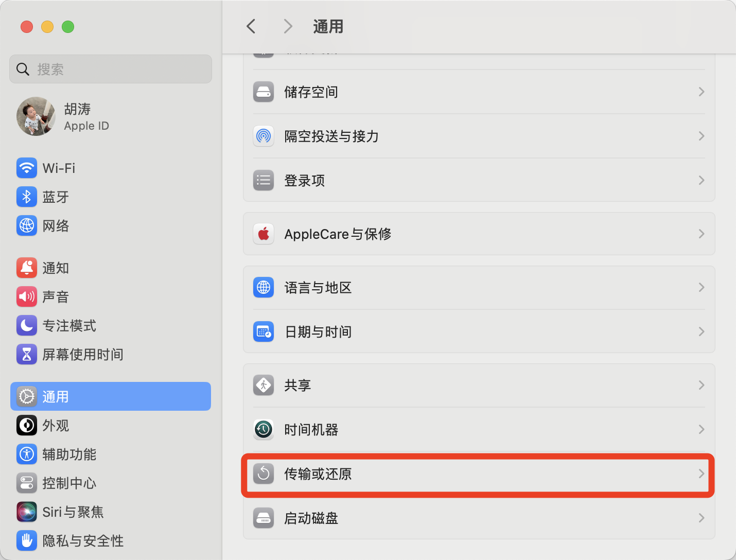Open the 储存空间 storage disk icon
736x560 pixels.
point(264,92)
